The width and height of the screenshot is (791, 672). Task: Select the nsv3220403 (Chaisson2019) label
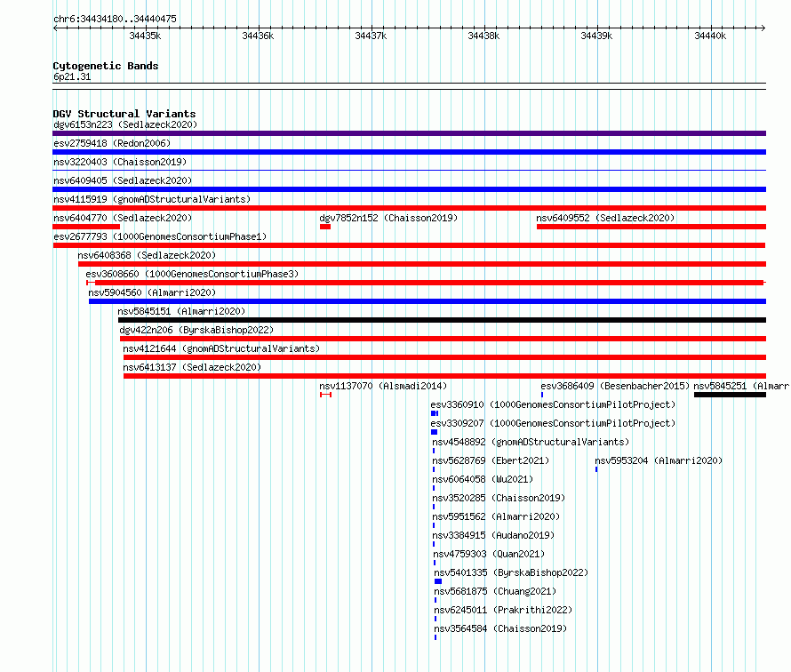(120, 162)
